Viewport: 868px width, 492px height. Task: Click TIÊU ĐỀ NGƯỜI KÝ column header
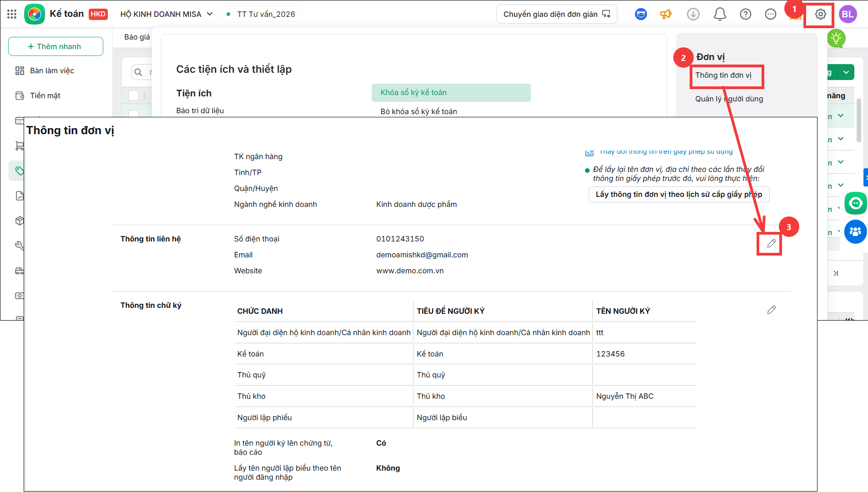(x=450, y=311)
